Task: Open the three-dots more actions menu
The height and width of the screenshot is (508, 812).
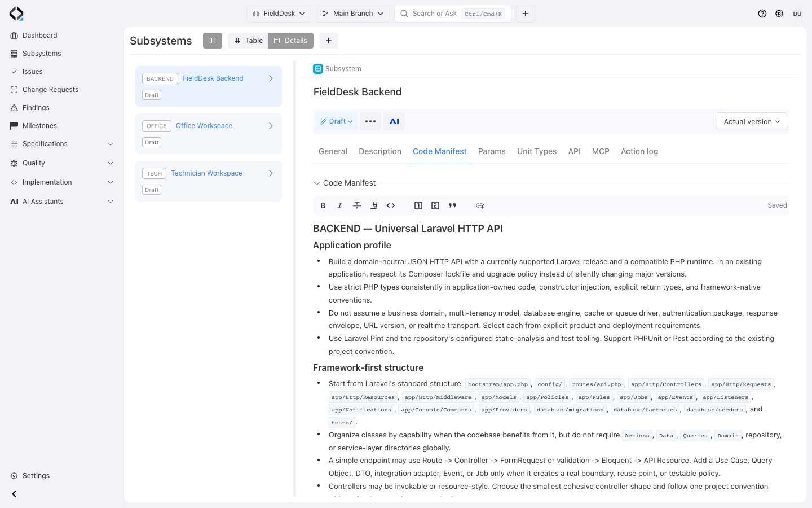Action: 370,121
